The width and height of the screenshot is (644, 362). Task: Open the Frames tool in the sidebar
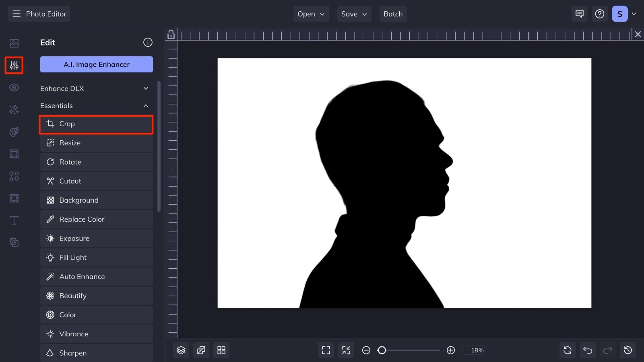[x=14, y=154]
